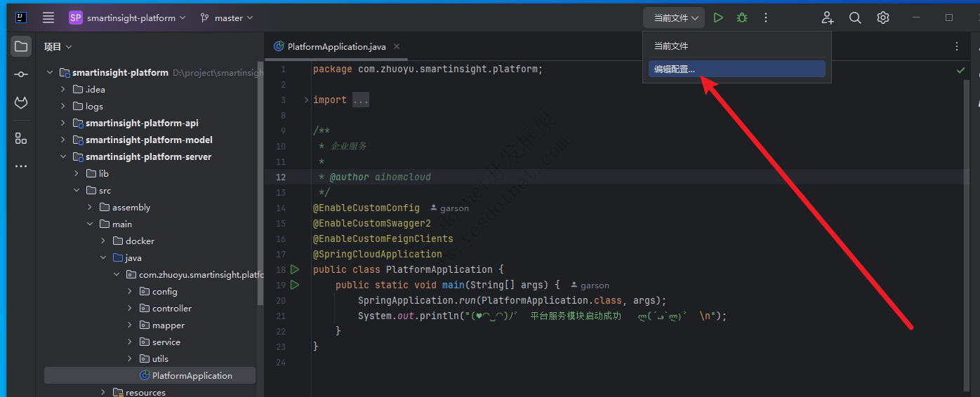Open the main hamburger menu

[48, 18]
